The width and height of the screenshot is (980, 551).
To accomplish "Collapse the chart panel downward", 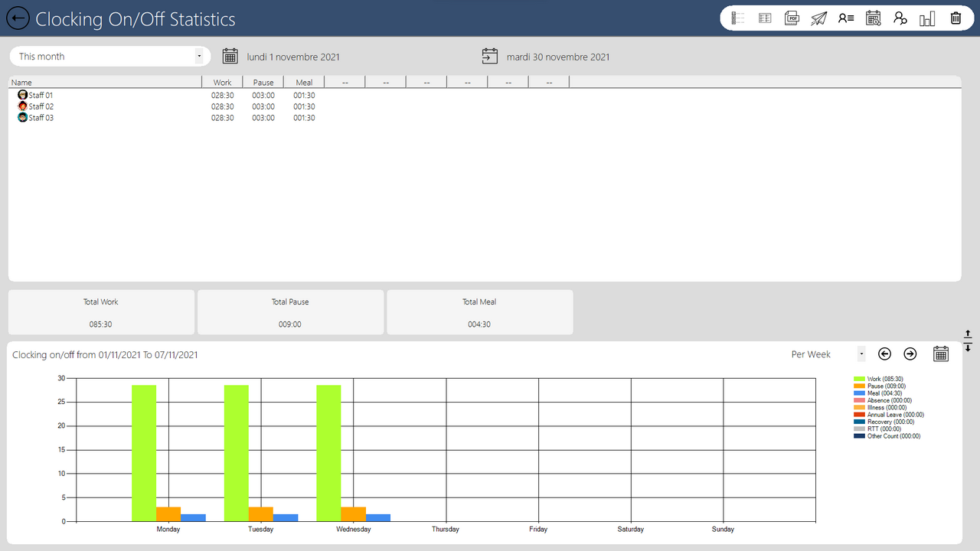I will [x=967, y=346].
